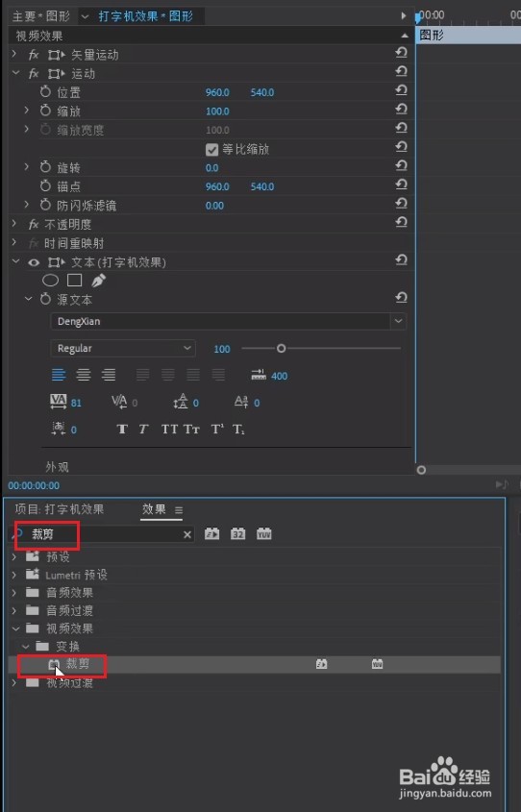This screenshot has height=812, width=521.
Task: Filter by YUV effects icon
Action: 263,534
